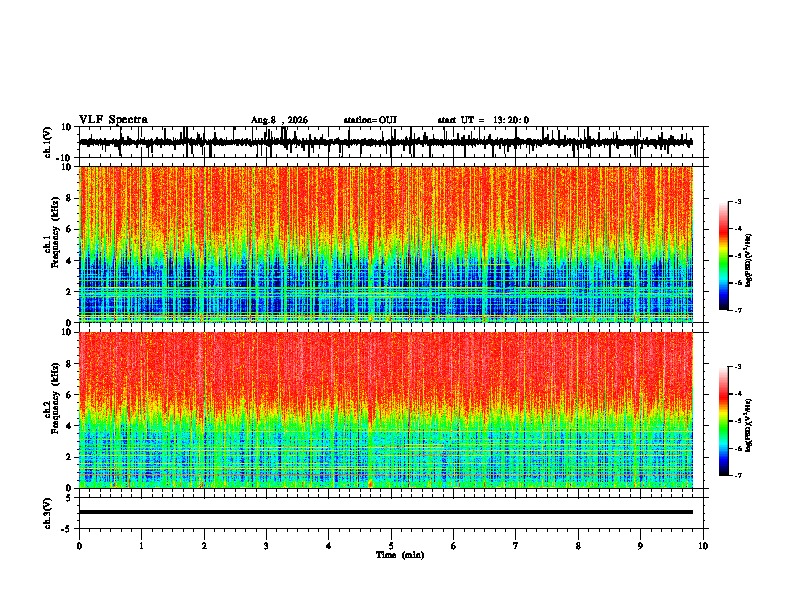Click the "station=OUI" header label
Viewport: 792px width, 612px height.
tap(370, 120)
